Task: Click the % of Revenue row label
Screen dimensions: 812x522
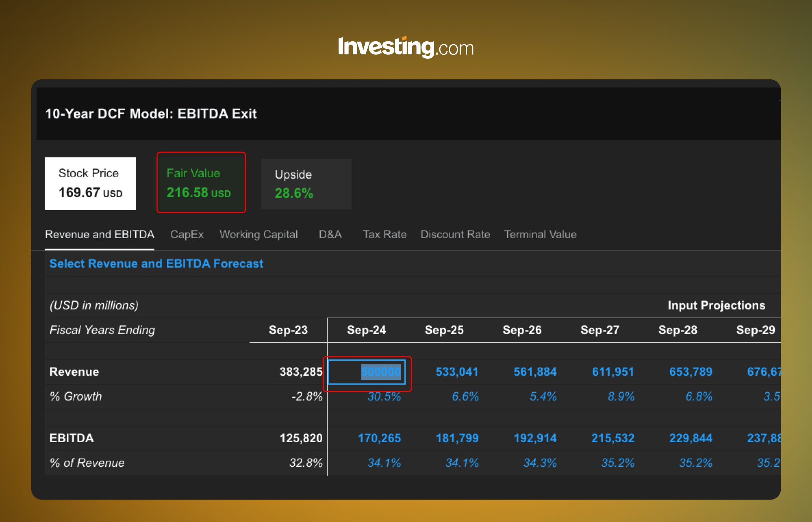Action: click(87, 463)
